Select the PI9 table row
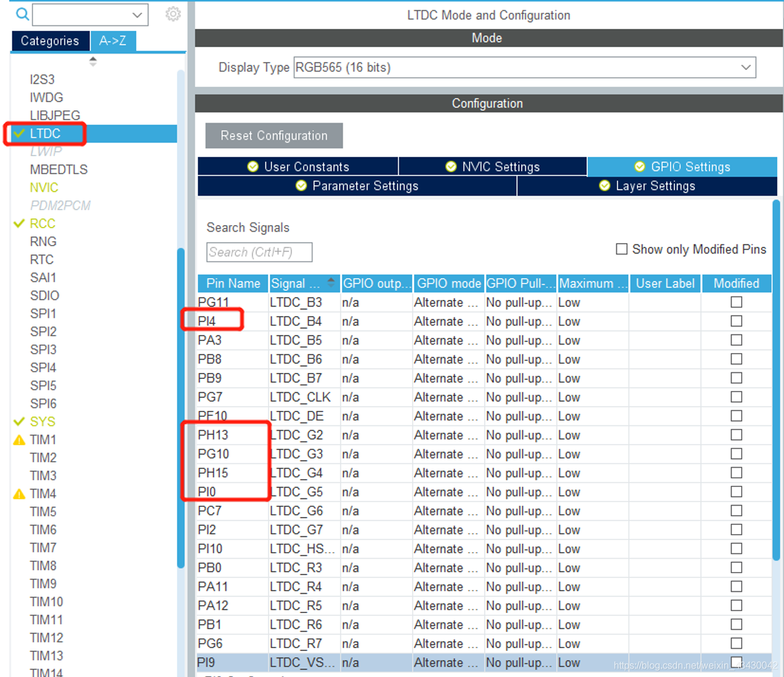Viewport: 784px width, 677px height. [484, 663]
